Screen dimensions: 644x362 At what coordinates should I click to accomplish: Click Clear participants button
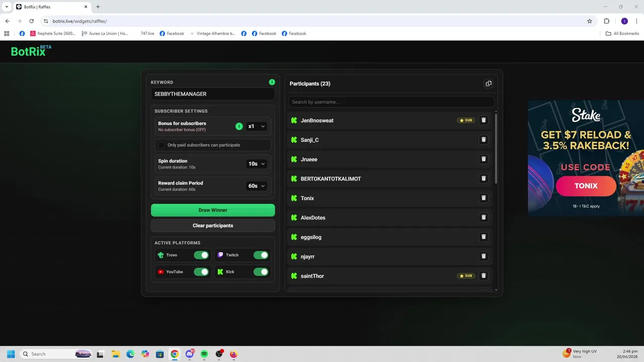[x=213, y=226]
